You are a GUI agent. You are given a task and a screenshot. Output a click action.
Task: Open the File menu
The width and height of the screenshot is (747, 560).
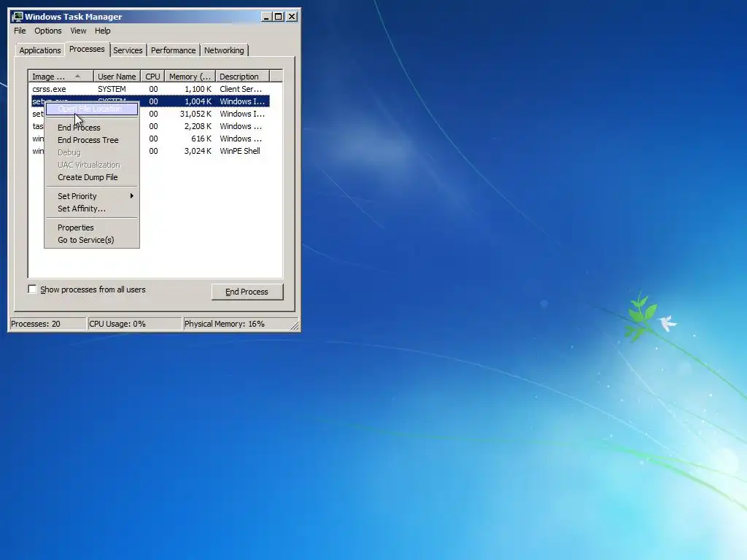(x=20, y=31)
